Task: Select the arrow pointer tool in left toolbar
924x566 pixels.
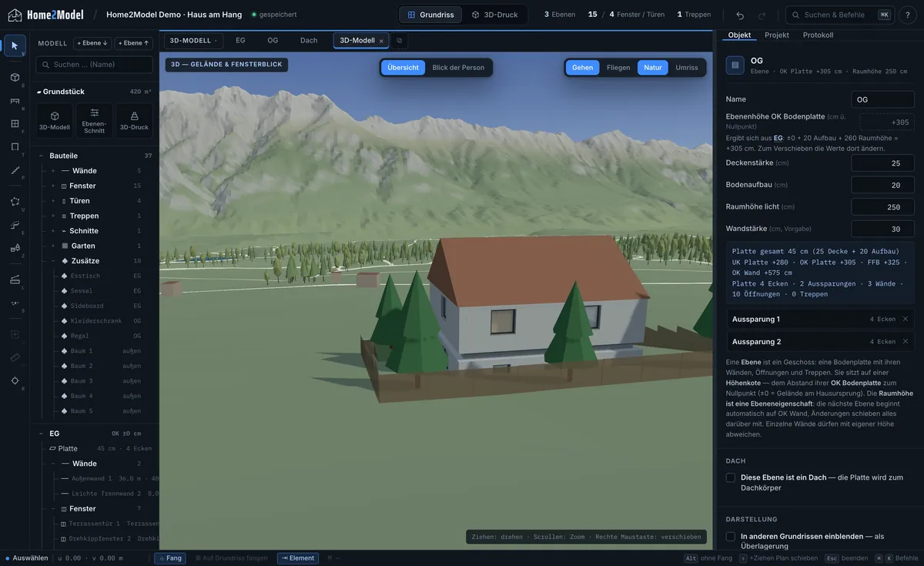Action: (x=15, y=45)
